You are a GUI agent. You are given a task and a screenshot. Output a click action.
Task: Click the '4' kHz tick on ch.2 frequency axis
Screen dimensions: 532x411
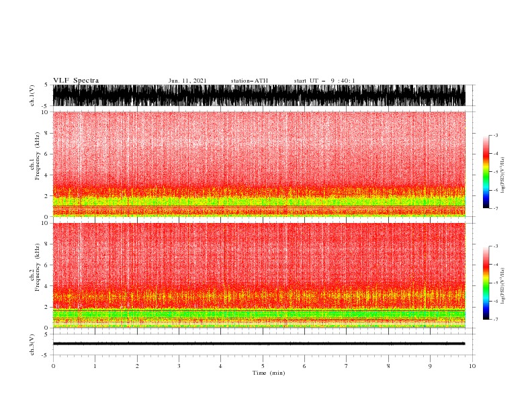(x=47, y=286)
